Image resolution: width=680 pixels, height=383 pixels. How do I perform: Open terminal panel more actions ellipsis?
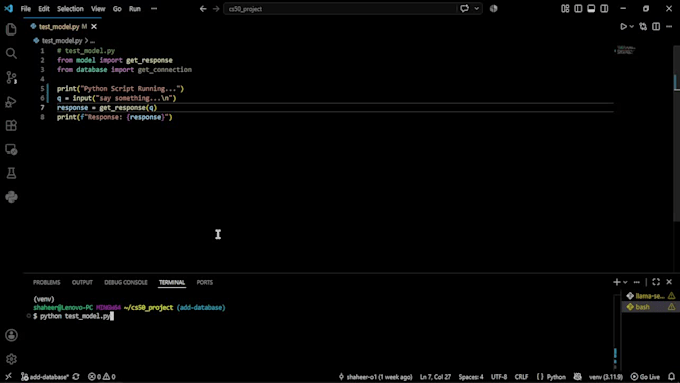tap(637, 282)
